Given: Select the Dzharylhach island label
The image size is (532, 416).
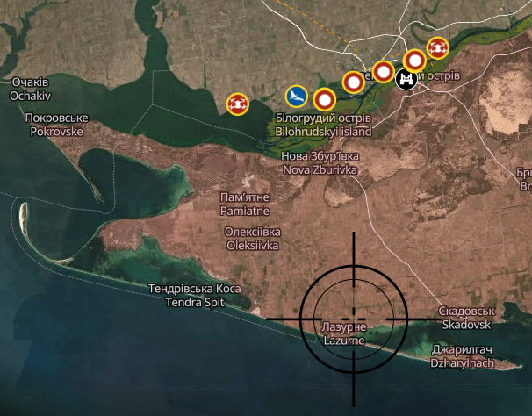Looking at the screenshot, I should point(462,356).
